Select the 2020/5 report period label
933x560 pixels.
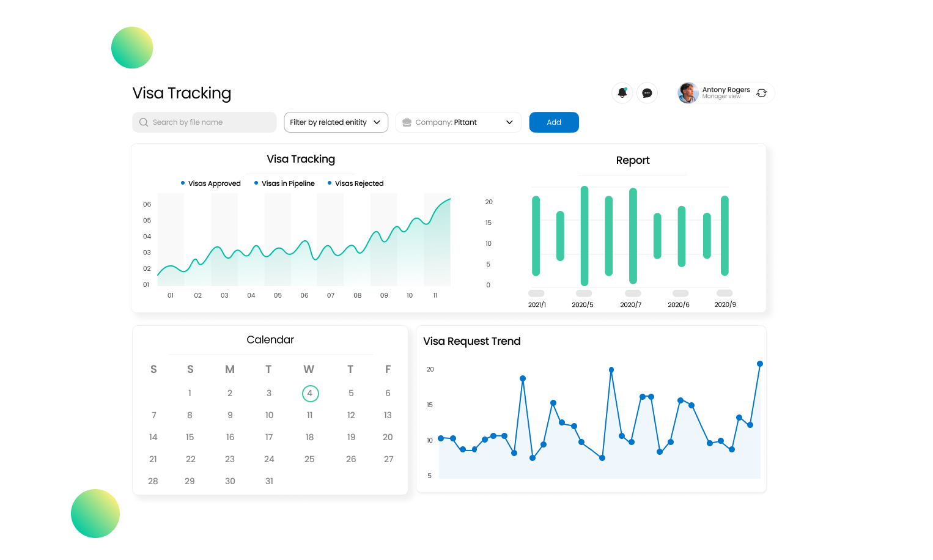[583, 304]
